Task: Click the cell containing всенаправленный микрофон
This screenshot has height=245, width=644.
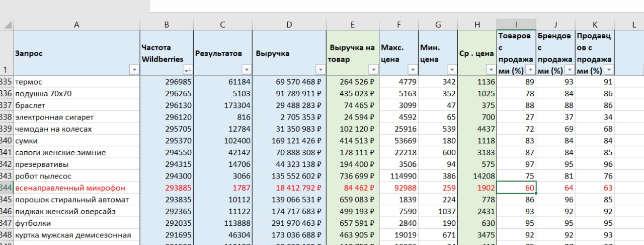Action: 70,188
